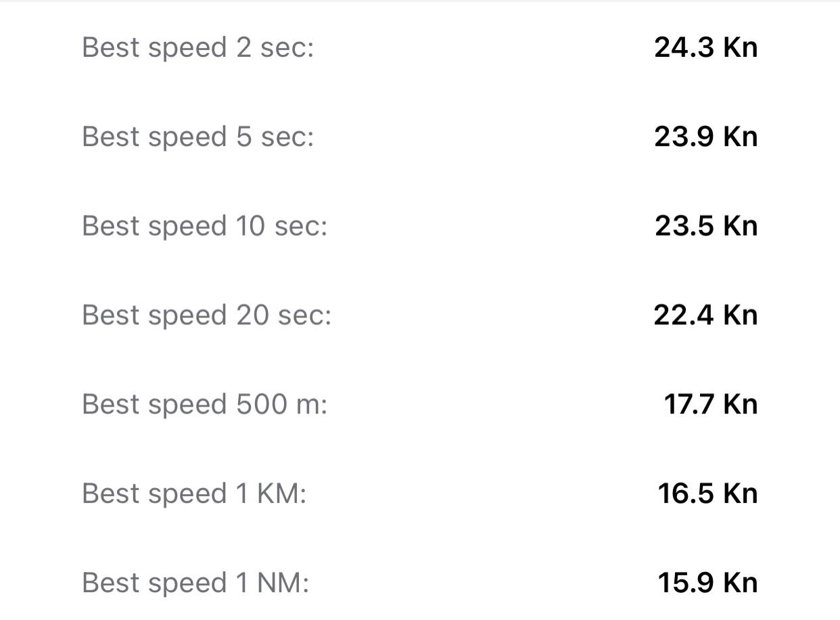
Task: Select the 17.7 Kn speed value
Action: point(710,405)
